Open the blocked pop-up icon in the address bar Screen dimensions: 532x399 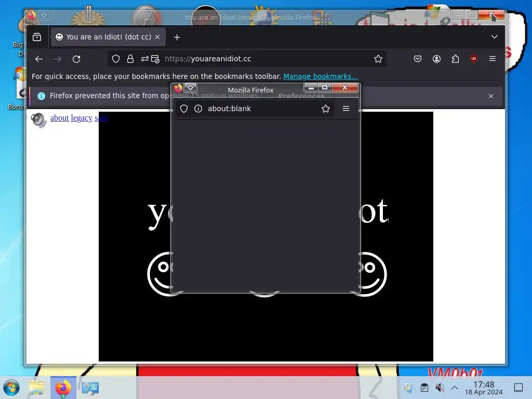coord(155,59)
